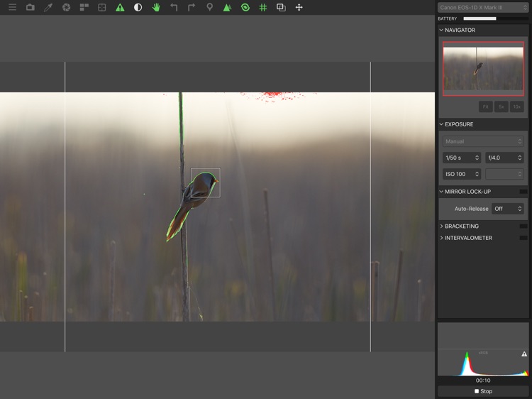Open the Canon EOS-1D X Mark III dropdown
Viewport: 532px width, 399px height.
(483, 8)
